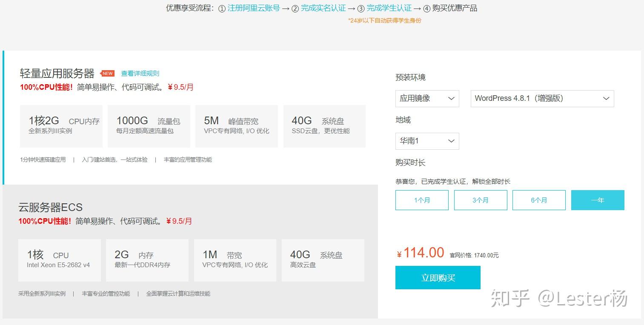Click the 40G SSD云盘 spec card

[x=324, y=126]
